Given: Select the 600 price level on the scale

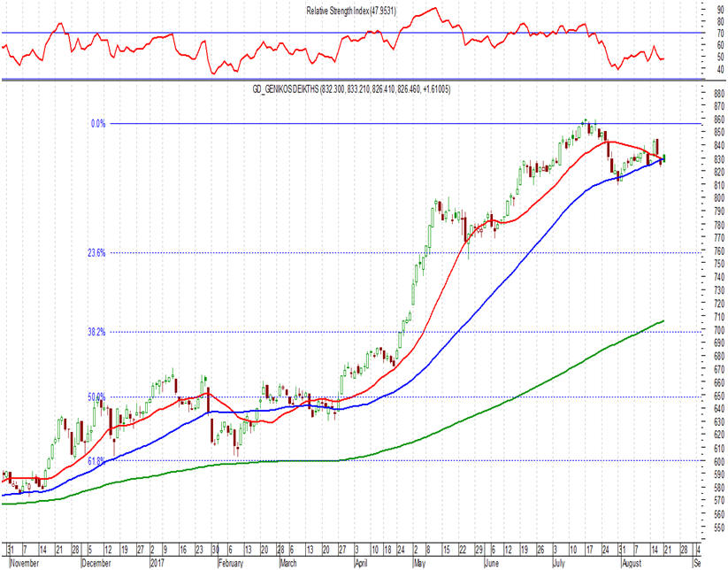Looking at the screenshot, I should pos(720,461).
